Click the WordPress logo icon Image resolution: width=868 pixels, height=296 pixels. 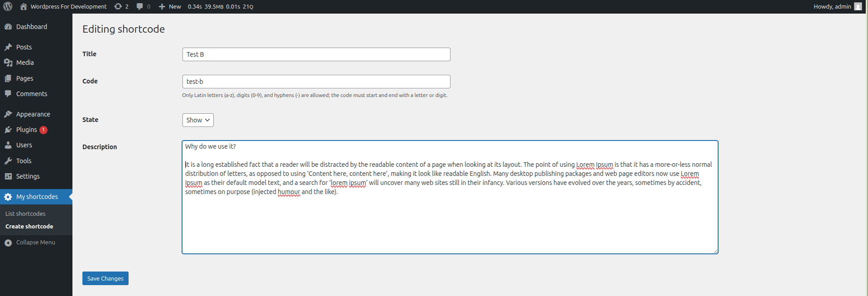point(8,6)
